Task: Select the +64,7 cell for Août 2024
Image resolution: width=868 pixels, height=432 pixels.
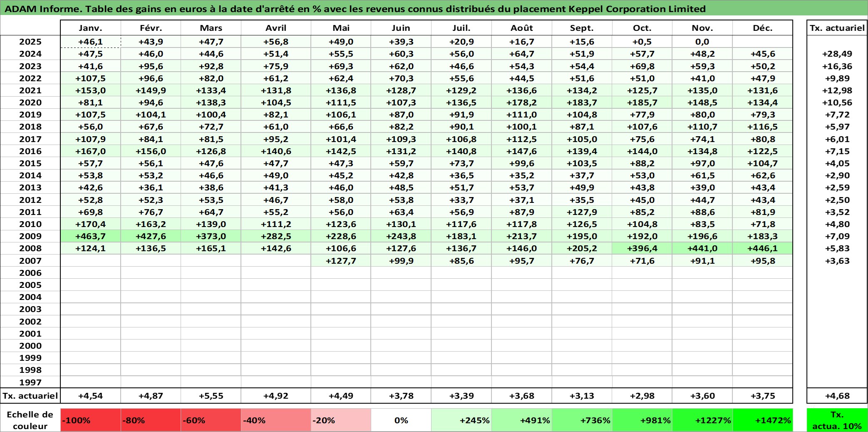Action: (522, 54)
